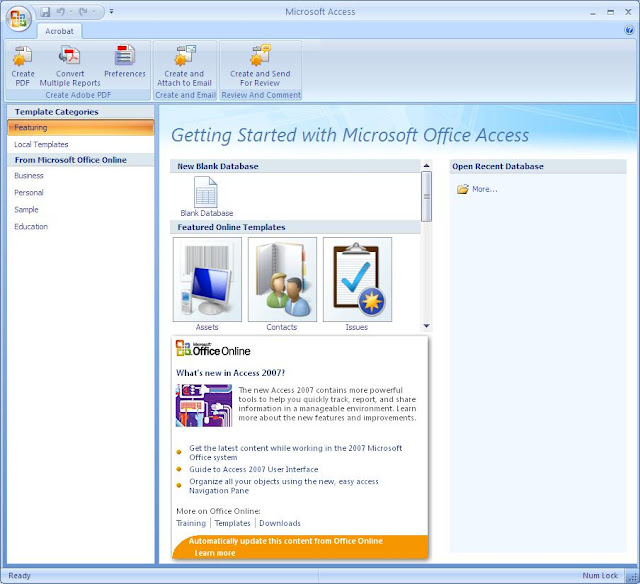The image size is (640, 584).
Task: Choose the Contacts template thumbnail
Action: pyautogui.click(x=282, y=280)
